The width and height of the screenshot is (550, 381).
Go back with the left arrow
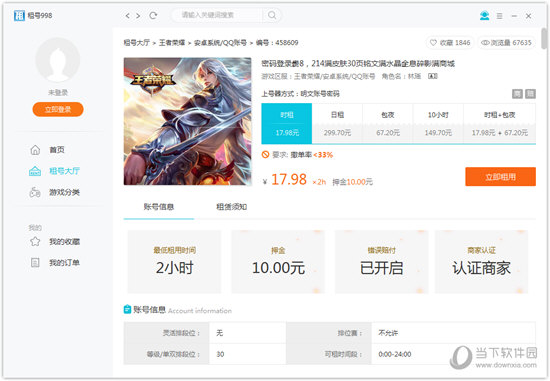[x=128, y=15]
